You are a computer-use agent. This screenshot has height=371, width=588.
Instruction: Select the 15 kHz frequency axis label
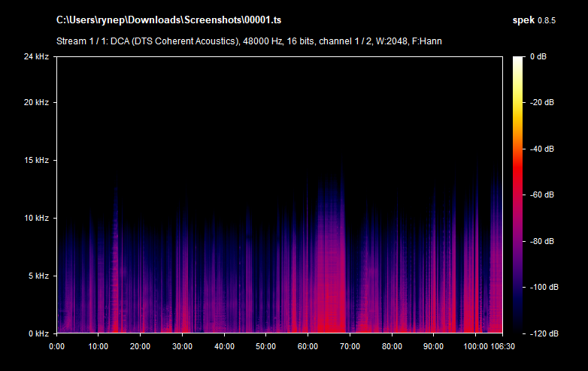tap(35, 160)
